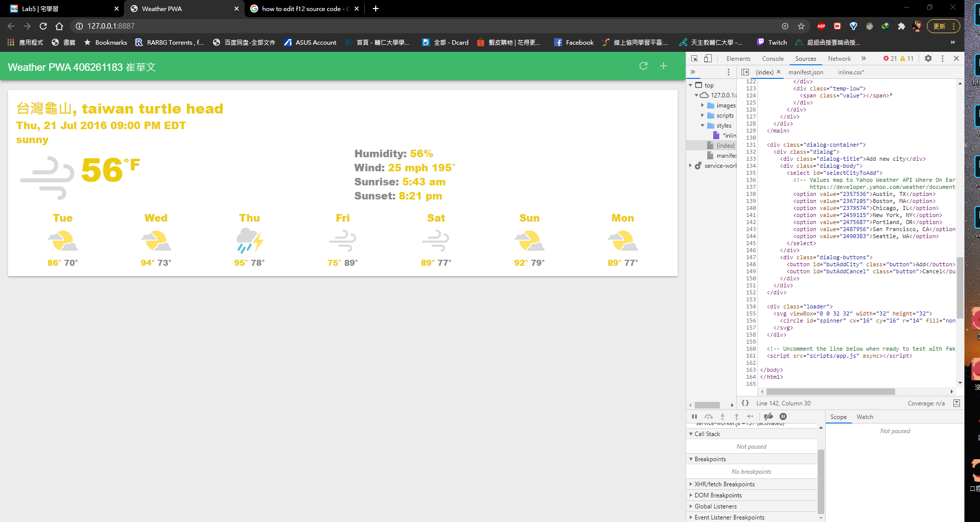This screenshot has width=980, height=522.
Task: Open the Network tab
Action: (x=839, y=58)
